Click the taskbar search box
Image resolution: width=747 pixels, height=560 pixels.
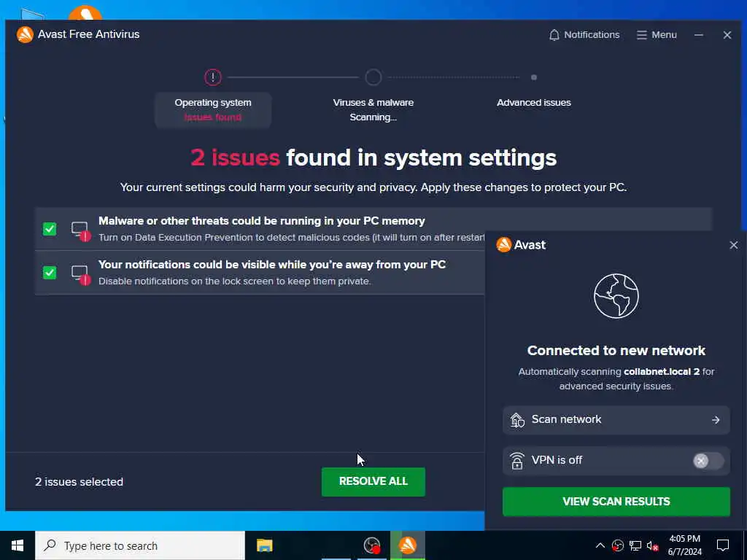pyautogui.click(x=139, y=545)
